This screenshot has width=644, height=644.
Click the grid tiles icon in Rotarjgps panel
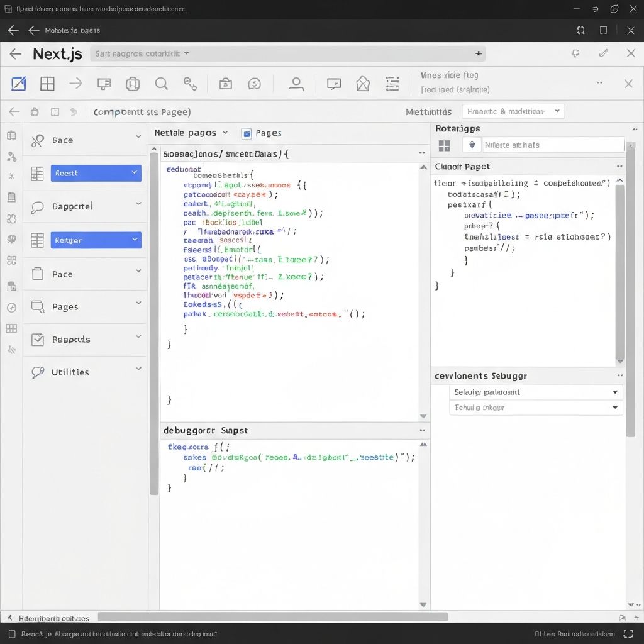click(x=445, y=145)
